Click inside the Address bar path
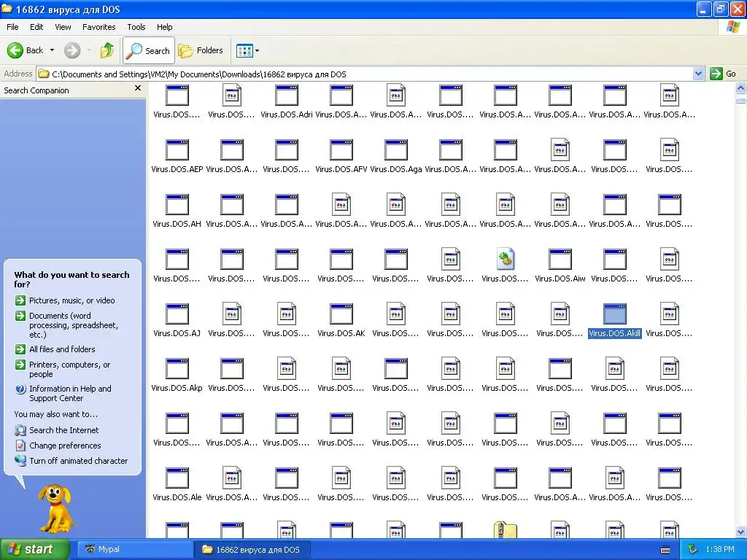 [365, 74]
